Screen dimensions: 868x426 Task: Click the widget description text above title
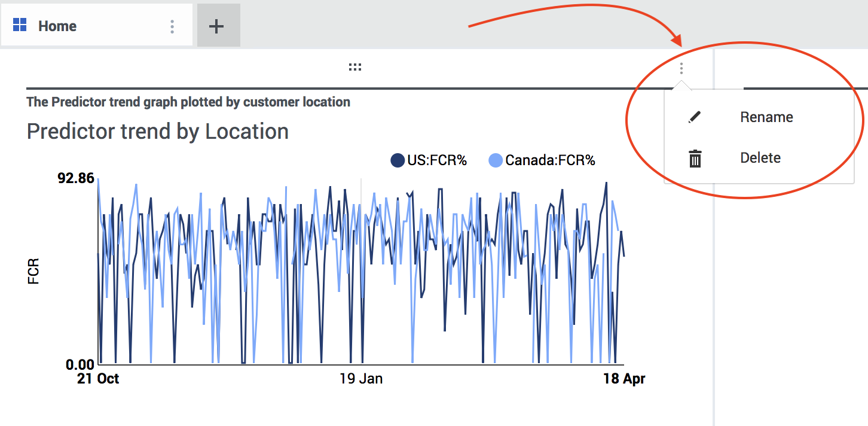[188, 102]
